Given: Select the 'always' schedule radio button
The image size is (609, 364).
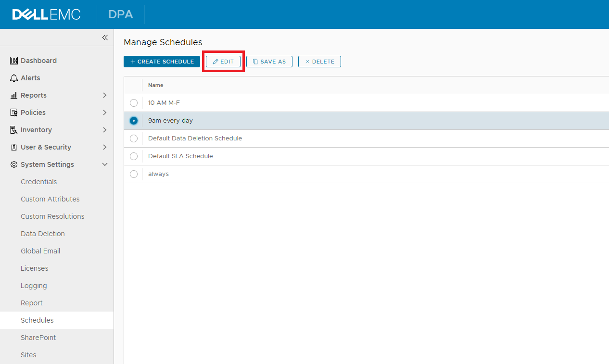Looking at the screenshot, I should pos(134,174).
